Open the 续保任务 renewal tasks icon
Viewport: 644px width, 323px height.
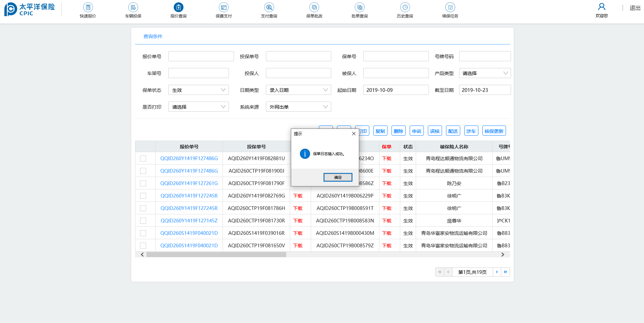[x=450, y=7]
